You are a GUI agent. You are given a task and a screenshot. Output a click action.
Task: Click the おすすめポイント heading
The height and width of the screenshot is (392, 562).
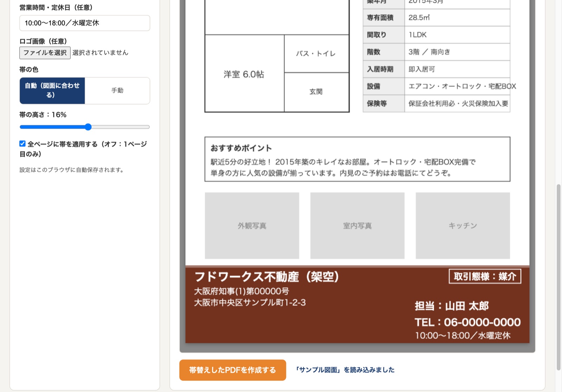coord(241,148)
